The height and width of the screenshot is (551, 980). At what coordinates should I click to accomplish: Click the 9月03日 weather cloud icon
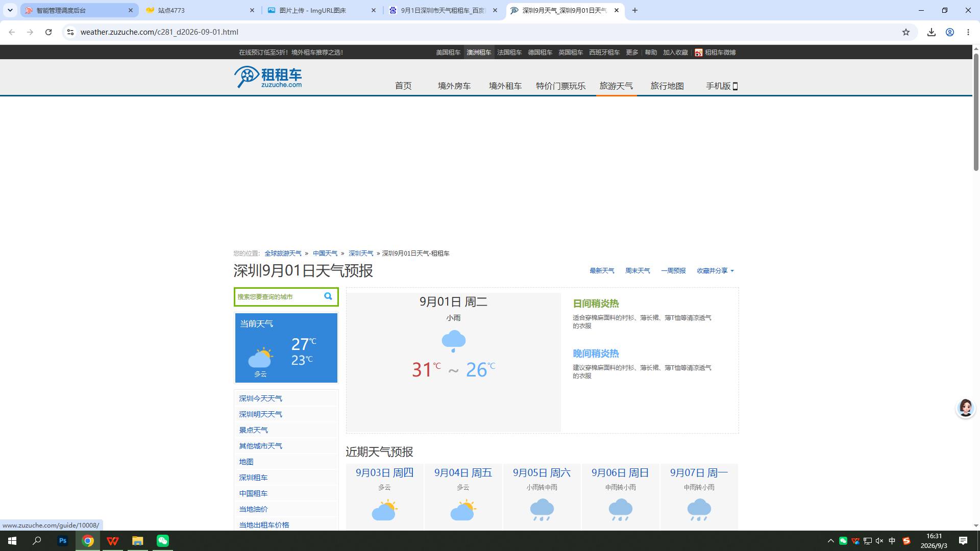coord(384,510)
